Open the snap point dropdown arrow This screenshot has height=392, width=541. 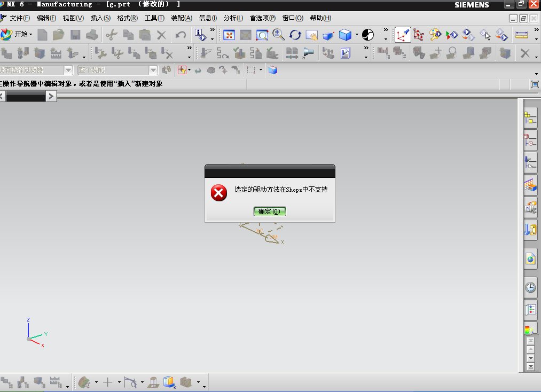pyautogui.click(x=190, y=70)
